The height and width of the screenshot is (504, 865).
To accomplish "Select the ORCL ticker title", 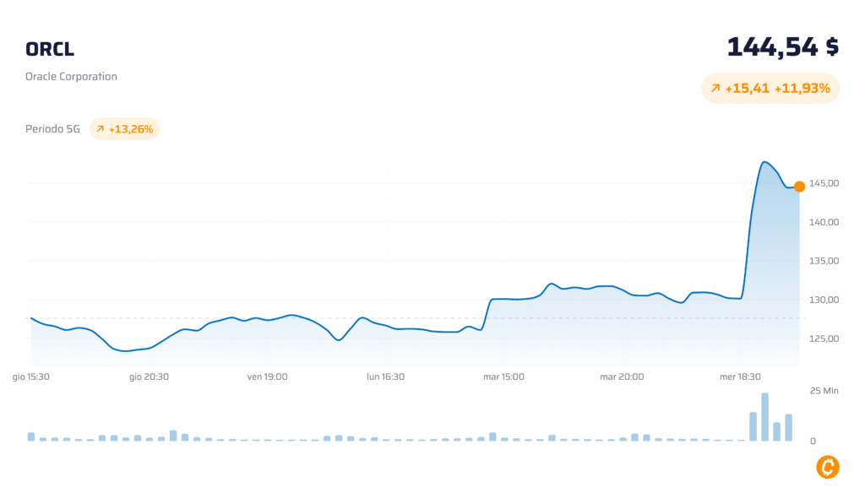I will pos(50,49).
